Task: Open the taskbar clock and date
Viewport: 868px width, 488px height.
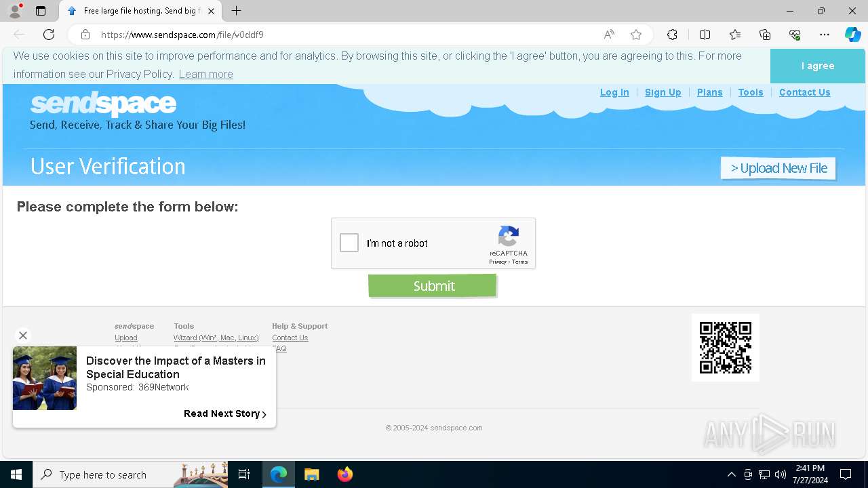Action: coord(811,474)
